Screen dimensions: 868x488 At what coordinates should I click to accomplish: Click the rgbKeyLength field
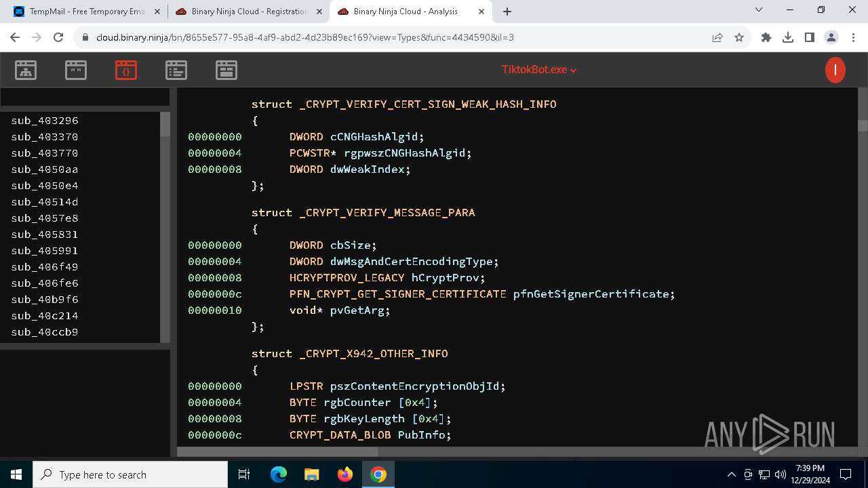364,419
